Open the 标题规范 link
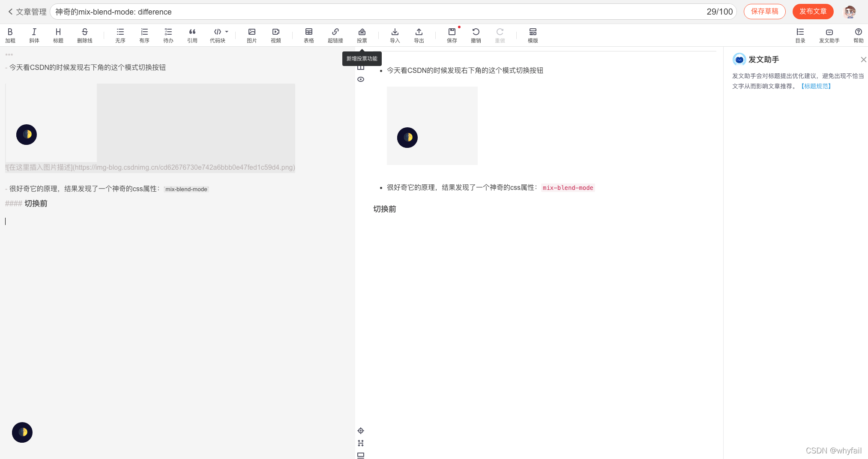Viewport: 868px width, 459px height. [816, 86]
